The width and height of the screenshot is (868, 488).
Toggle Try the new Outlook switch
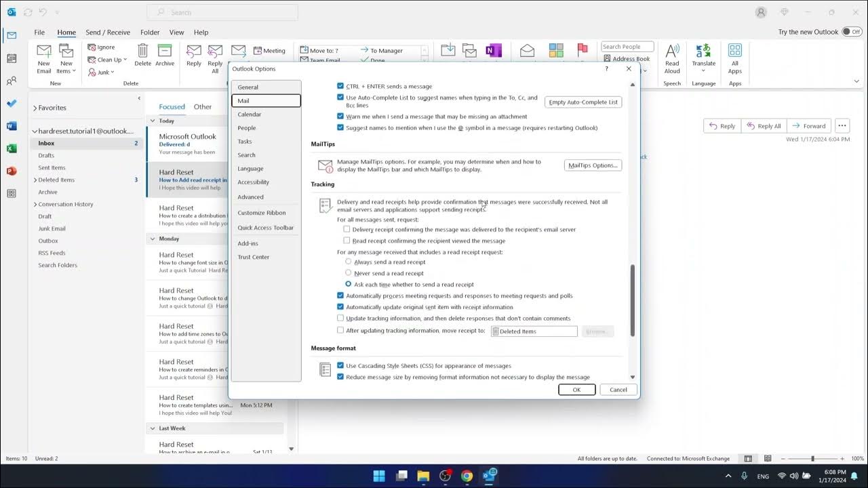coord(851,32)
